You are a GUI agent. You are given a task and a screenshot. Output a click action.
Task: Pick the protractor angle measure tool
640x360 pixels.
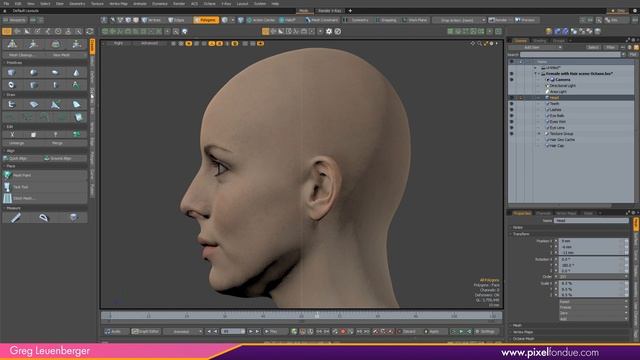44,218
